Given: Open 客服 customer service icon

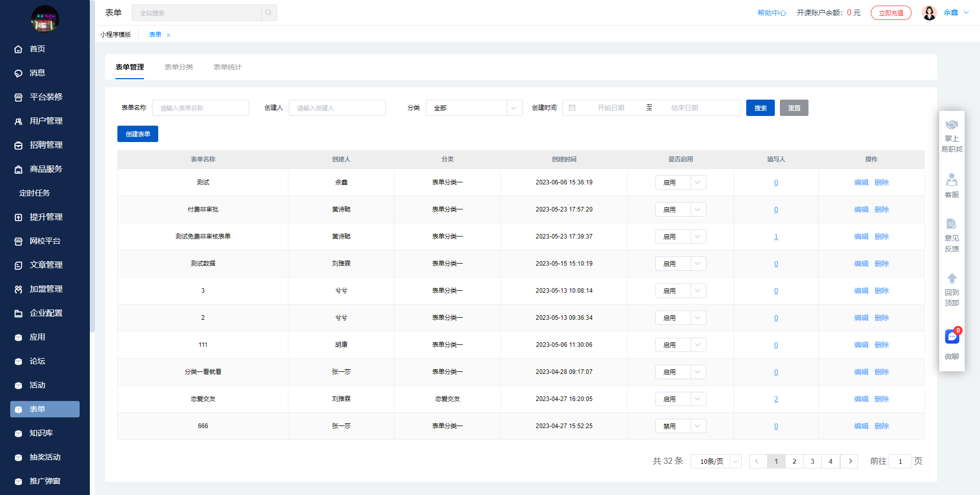Looking at the screenshot, I should coord(951,180).
